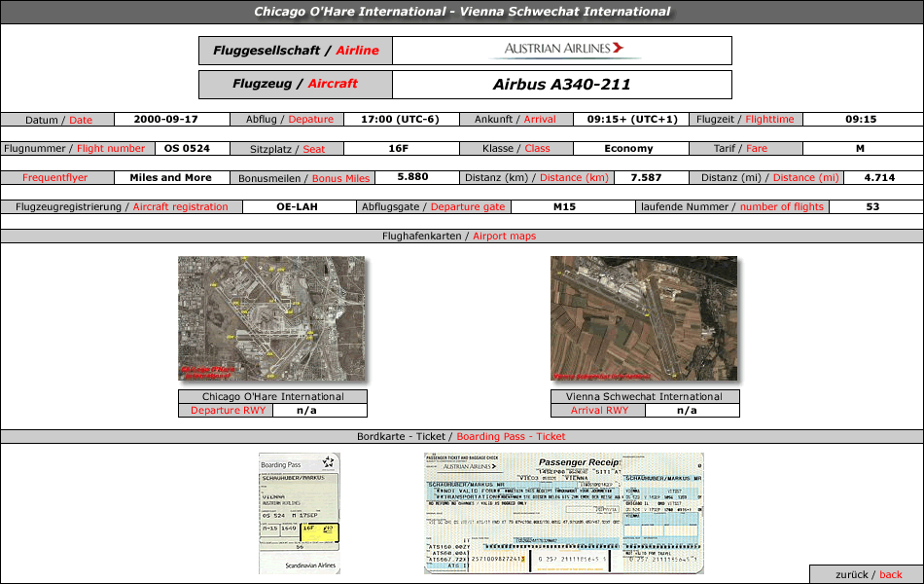The width and height of the screenshot is (924, 584).
Task: View the boarding pass image
Action: coord(299,513)
